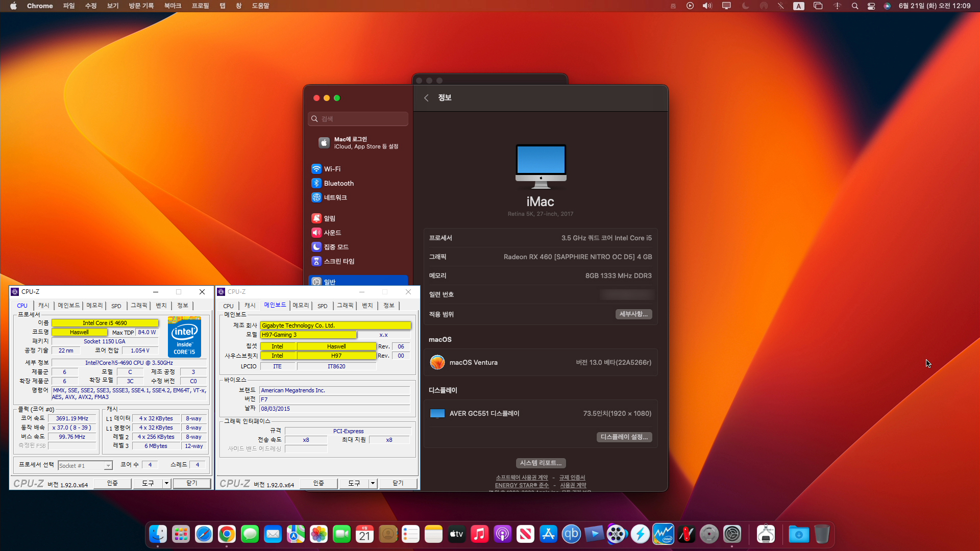Click Spotlight search icon in menu bar
Viewport: 980px width, 551px height.
point(854,6)
